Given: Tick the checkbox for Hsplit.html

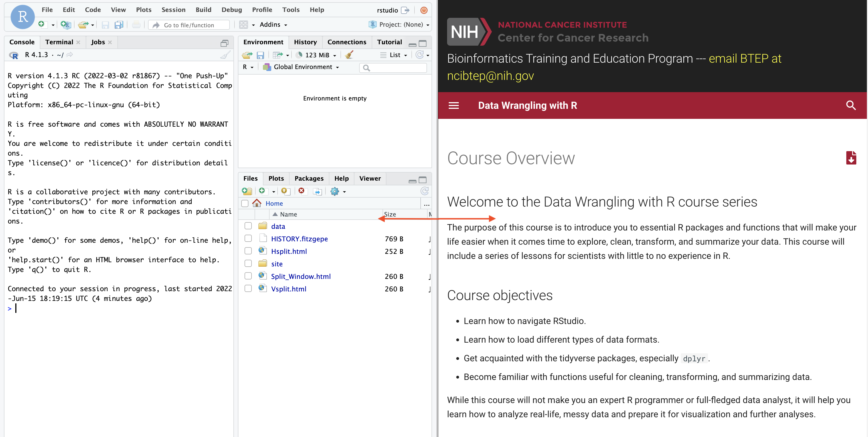Looking at the screenshot, I should point(248,251).
